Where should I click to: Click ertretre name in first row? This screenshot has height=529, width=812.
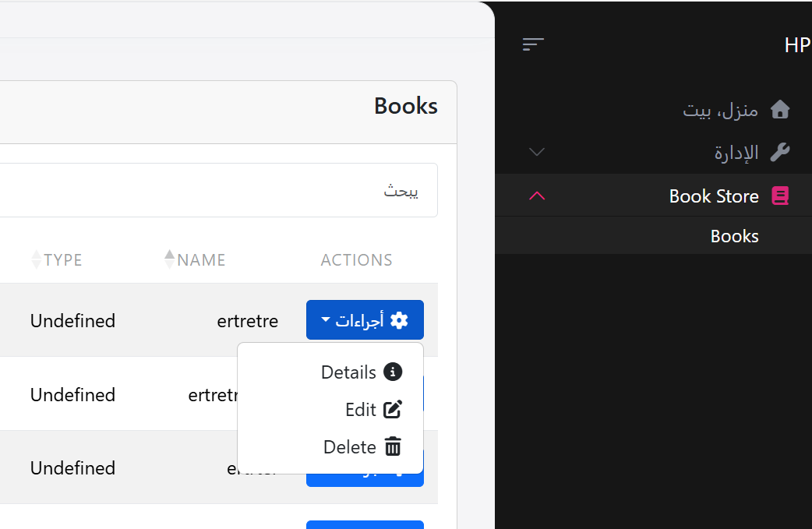tap(248, 321)
